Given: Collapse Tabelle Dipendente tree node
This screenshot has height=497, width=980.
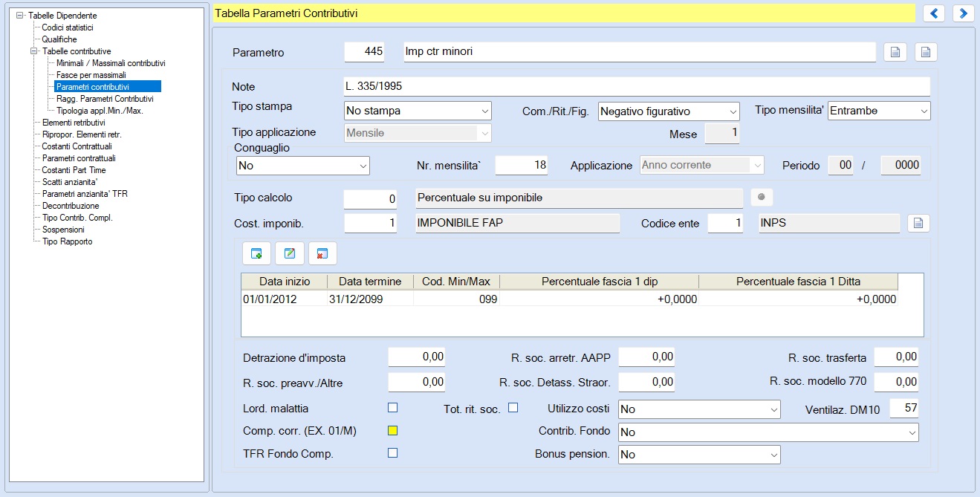Looking at the screenshot, I should pyautogui.click(x=20, y=16).
